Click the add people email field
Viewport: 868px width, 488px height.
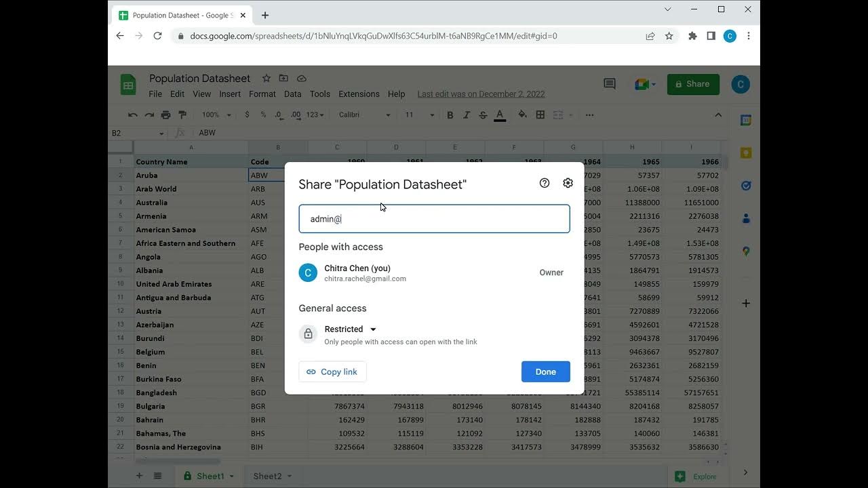[x=434, y=219]
